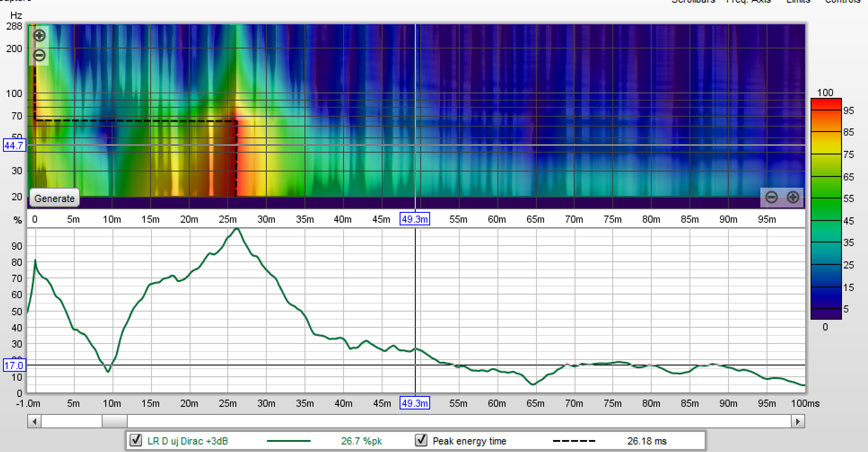Uncheck the LR D uj Dirac +3dB trace
Screen dimensions: 868x452
(136, 440)
